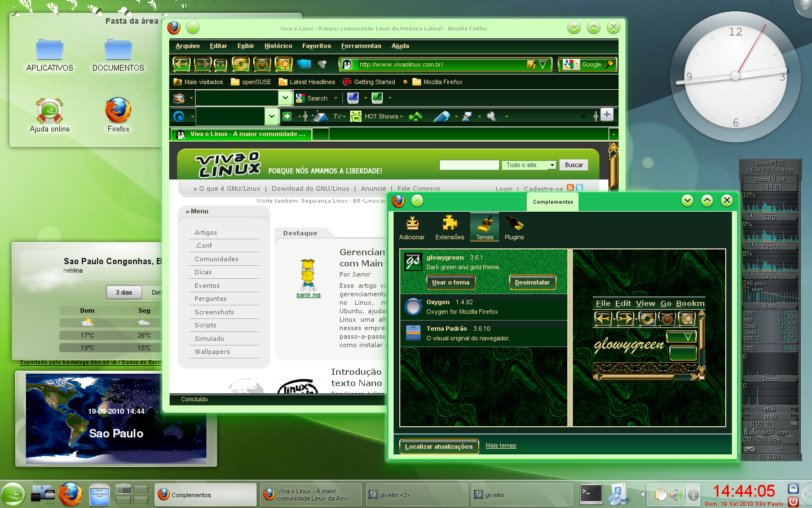Launch Firefox from the desktop folder widget
The width and height of the screenshot is (812, 508).
(x=118, y=115)
